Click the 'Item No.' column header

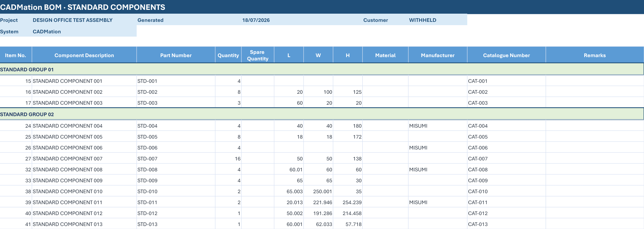pos(16,55)
